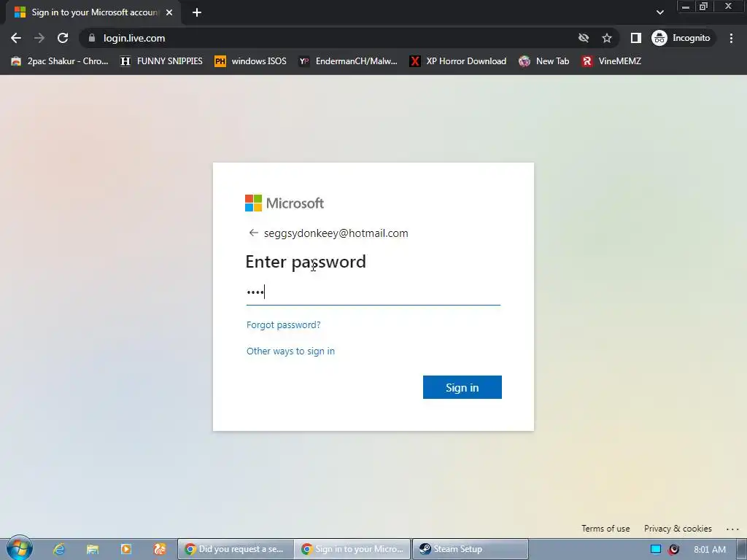Click the email seggsydonkeey@hotmail.com text
This screenshot has width=747, height=560.
(336, 233)
